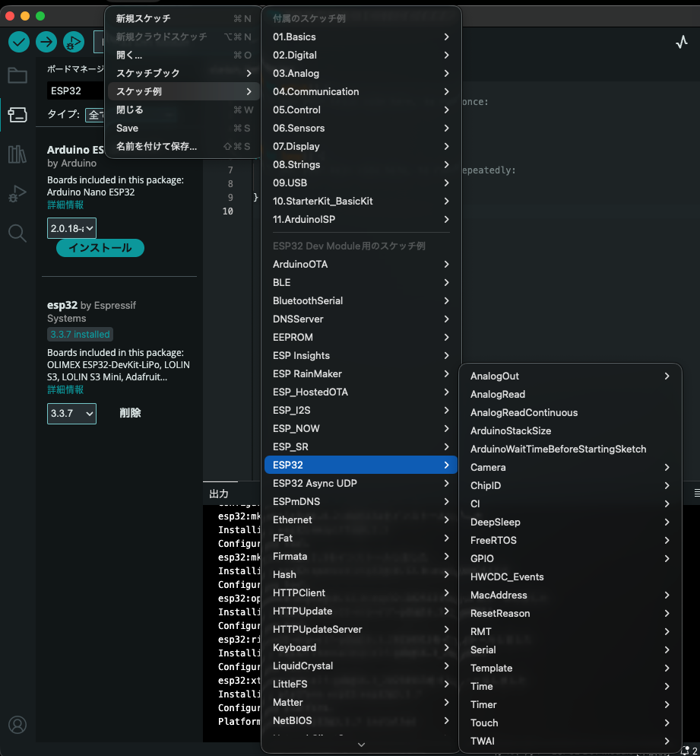This screenshot has width=700, height=756.
Task: Click the Start Debugging icon
Action: click(x=74, y=42)
